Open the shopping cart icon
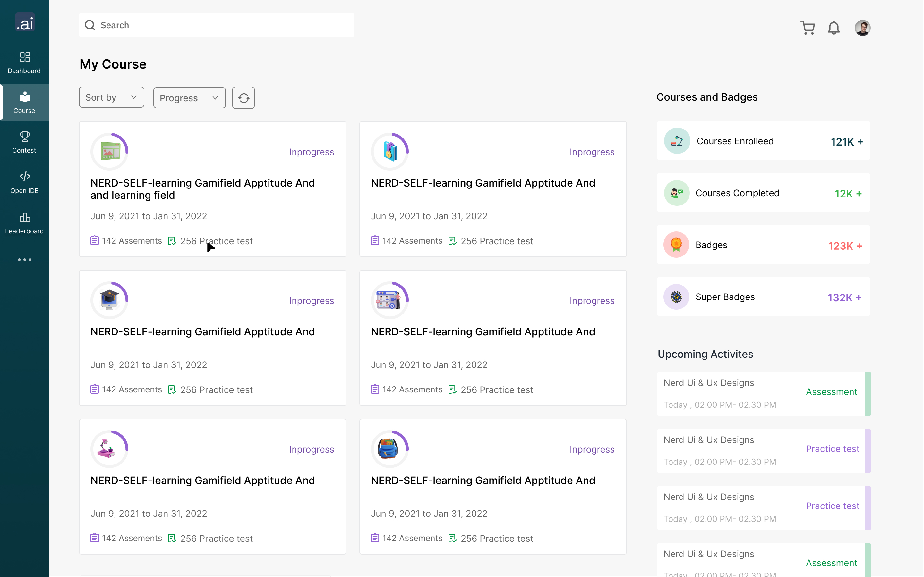 pyautogui.click(x=807, y=28)
